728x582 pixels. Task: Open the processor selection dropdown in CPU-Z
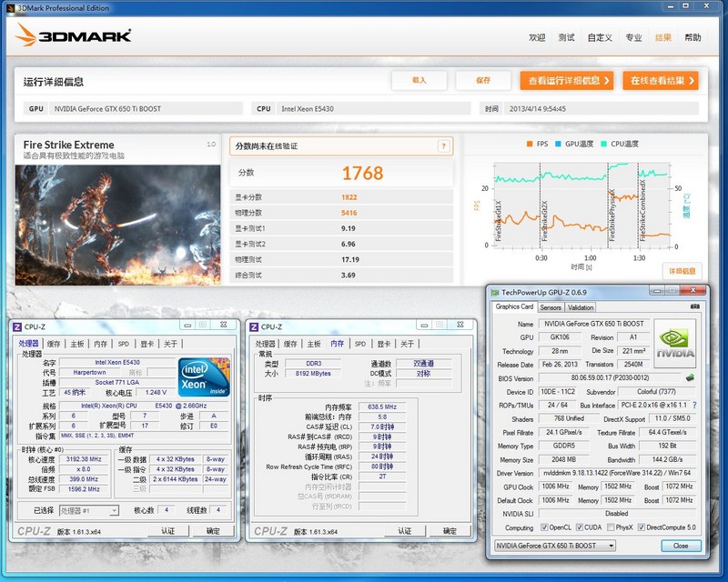coord(89,510)
